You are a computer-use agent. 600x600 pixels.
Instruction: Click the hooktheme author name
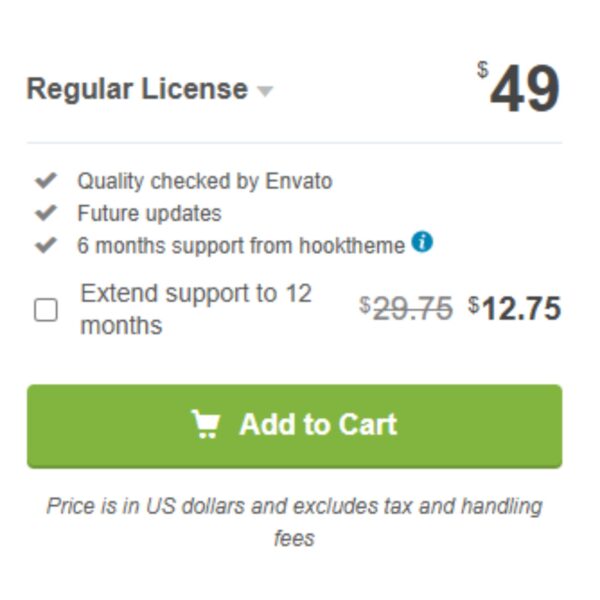tap(352, 245)
